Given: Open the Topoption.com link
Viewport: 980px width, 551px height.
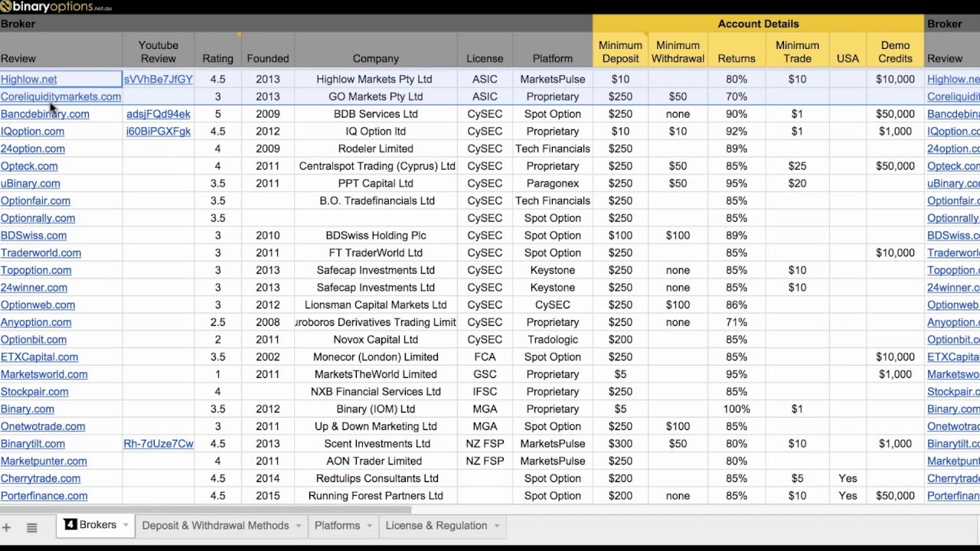Looking at the screenshot, I should pyautogui.click(x=36, y=270).
